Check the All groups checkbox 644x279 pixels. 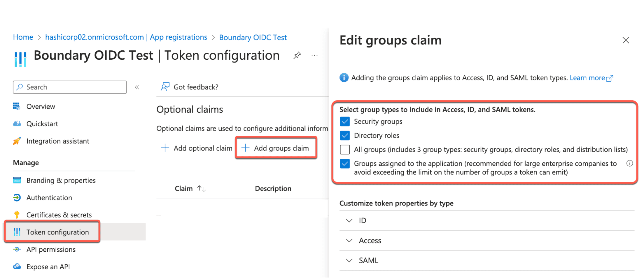345,149
